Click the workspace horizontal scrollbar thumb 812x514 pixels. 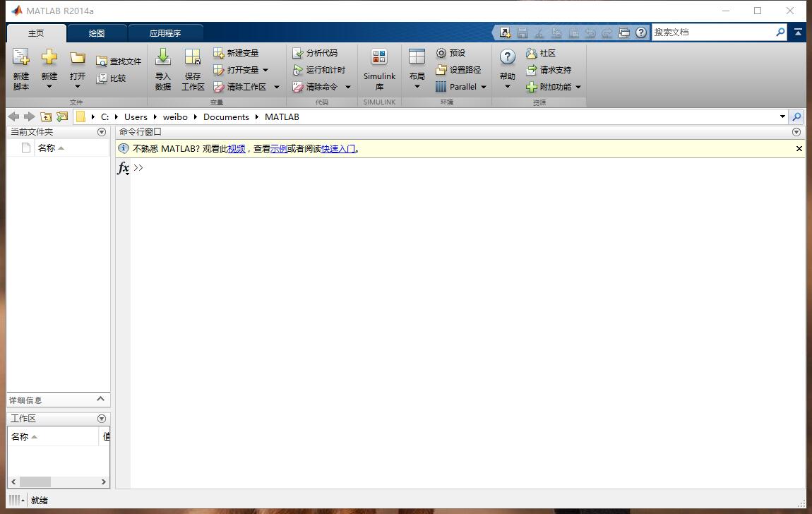[x=35, y=482]
